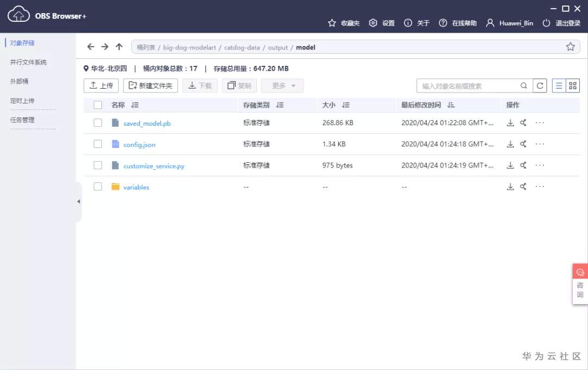Check the variables folder checkbox
The width and height of the screenshot is (588, 370).
point(98,187)
